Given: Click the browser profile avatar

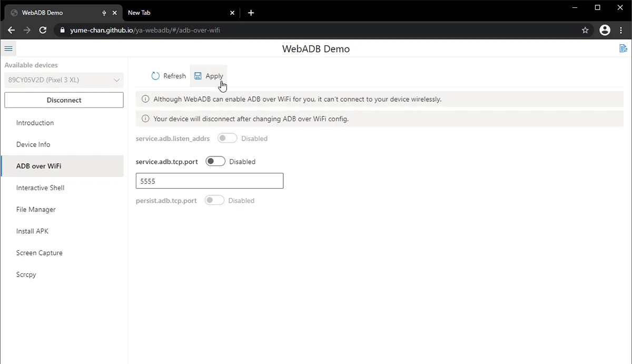Looking at the screenshot, I should 605,30.
